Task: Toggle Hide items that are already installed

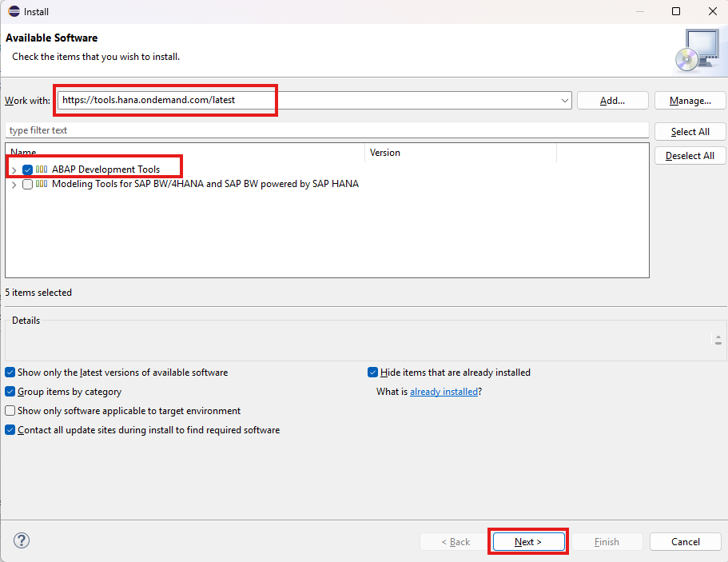Action: 372,373
